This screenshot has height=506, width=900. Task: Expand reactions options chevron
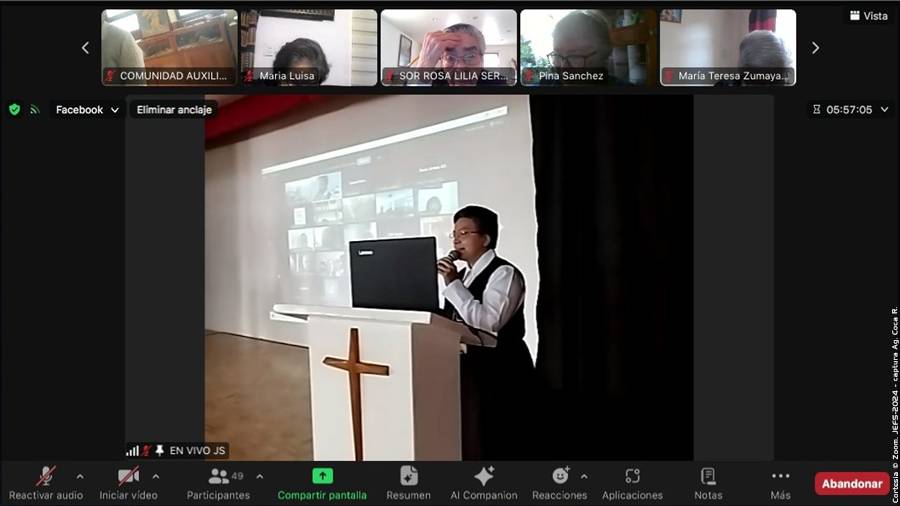[584, 476]
